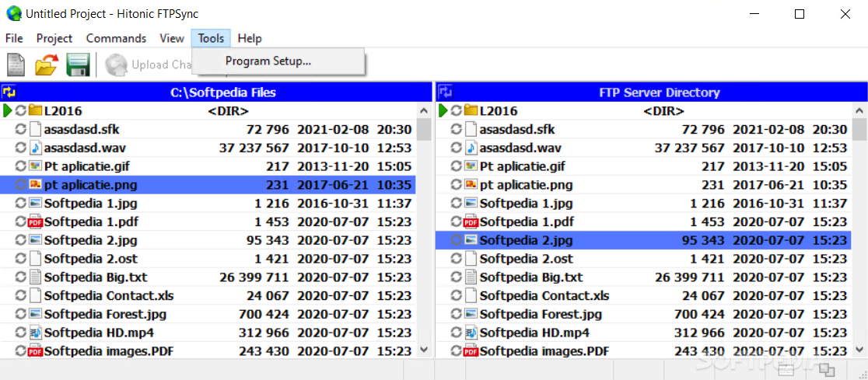Screen dimensions: 868x380
Task: Click the keyboard status icon in the status bar
Action: (786, 369)
